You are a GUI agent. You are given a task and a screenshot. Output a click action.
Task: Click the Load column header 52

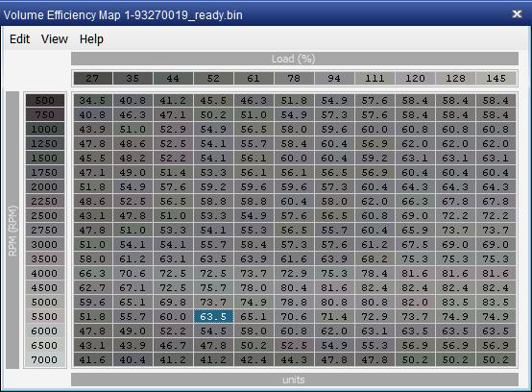[213, 79]
